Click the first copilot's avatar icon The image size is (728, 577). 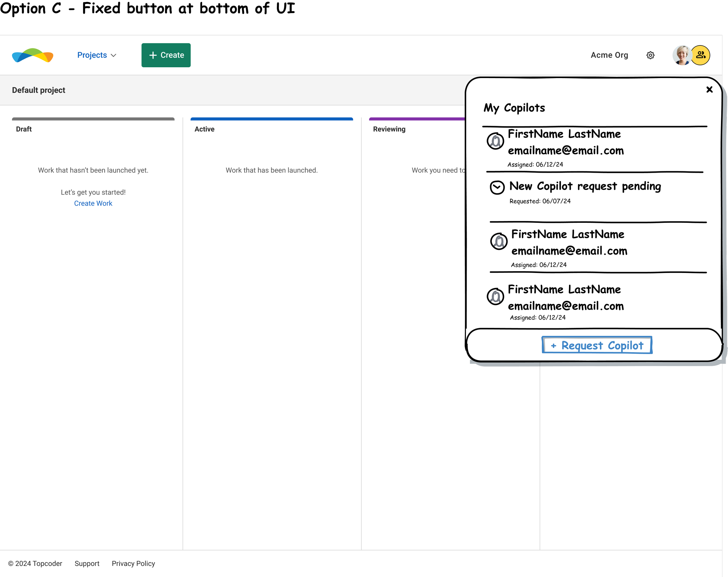pos(495,141)
